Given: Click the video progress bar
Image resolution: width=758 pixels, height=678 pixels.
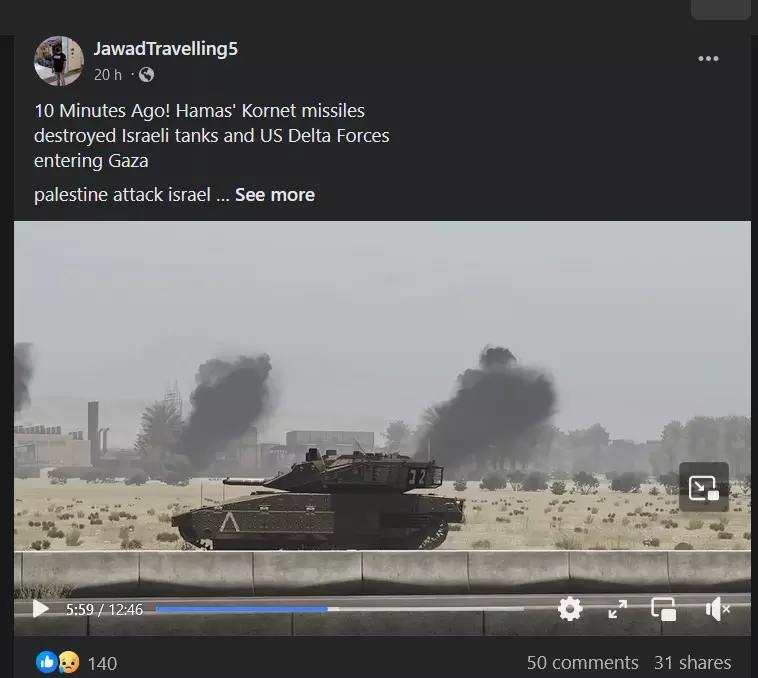Looking at the screenshot, I should (x=339, y=609).
